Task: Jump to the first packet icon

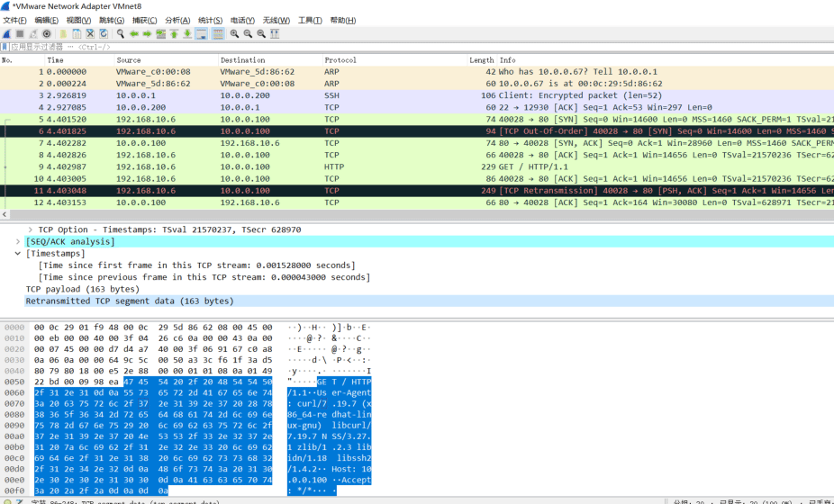Action: (174, 34)
